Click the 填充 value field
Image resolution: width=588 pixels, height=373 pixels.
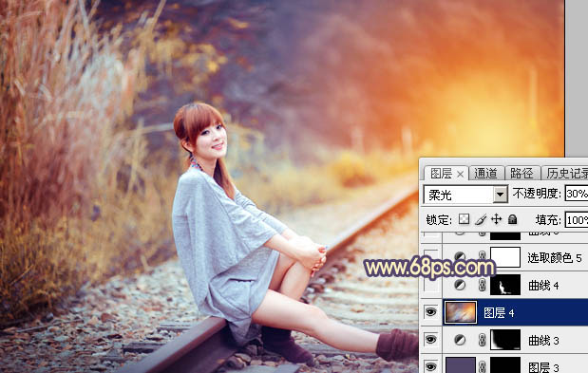pos(577,220)
